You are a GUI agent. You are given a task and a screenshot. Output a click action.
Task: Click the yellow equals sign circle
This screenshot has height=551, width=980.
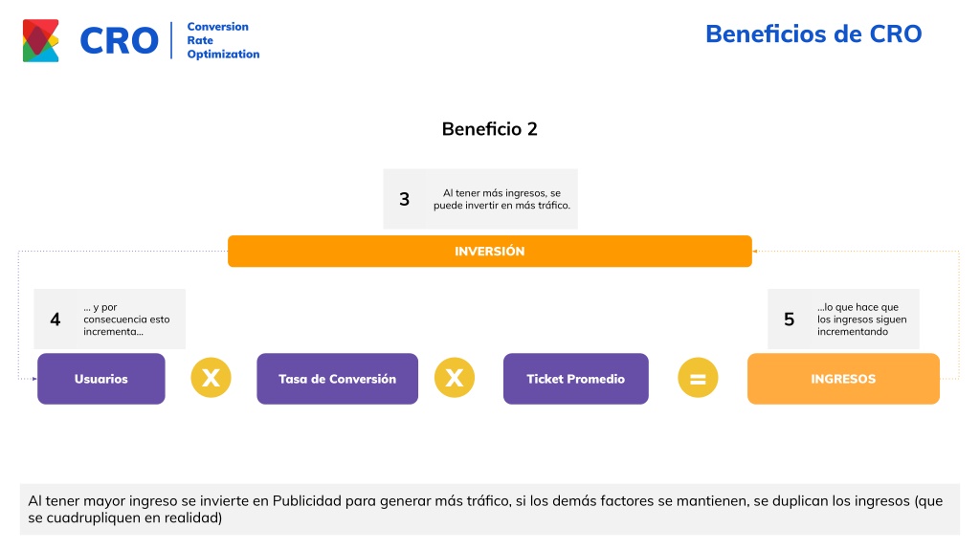tap(698, 378)
